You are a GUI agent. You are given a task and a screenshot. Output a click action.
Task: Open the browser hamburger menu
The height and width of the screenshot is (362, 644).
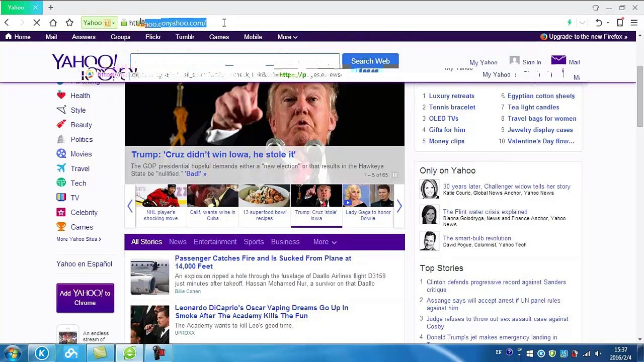point(634,23)
